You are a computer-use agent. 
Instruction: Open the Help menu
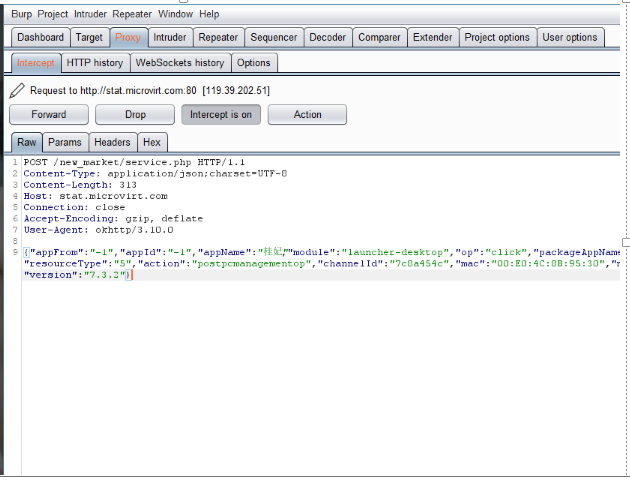coord(209,14)
